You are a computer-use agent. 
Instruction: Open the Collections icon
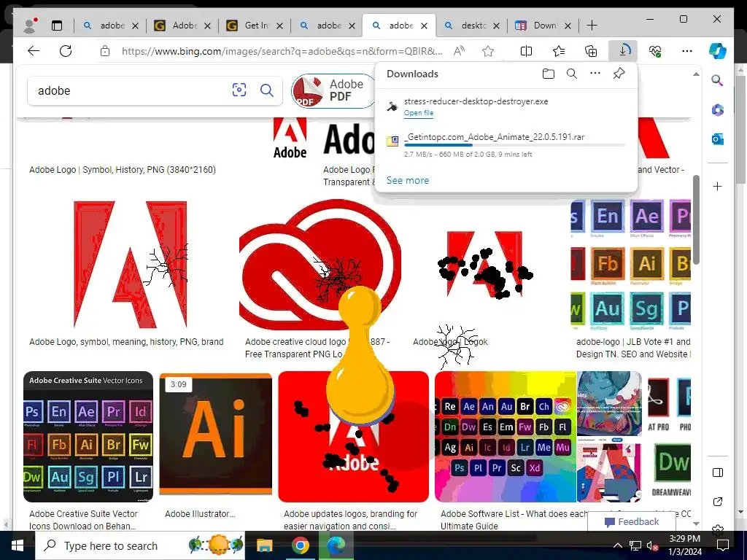(x=591, y=51)
